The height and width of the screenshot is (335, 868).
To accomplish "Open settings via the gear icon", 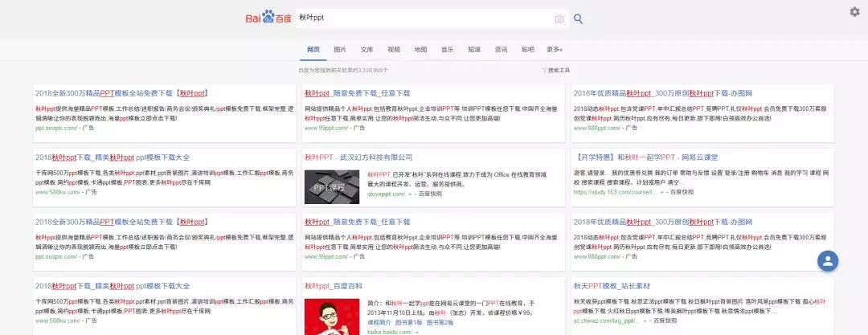I will (854, 11).
